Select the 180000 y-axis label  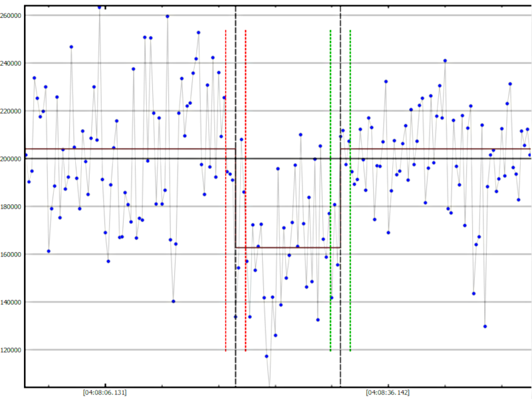12,207
